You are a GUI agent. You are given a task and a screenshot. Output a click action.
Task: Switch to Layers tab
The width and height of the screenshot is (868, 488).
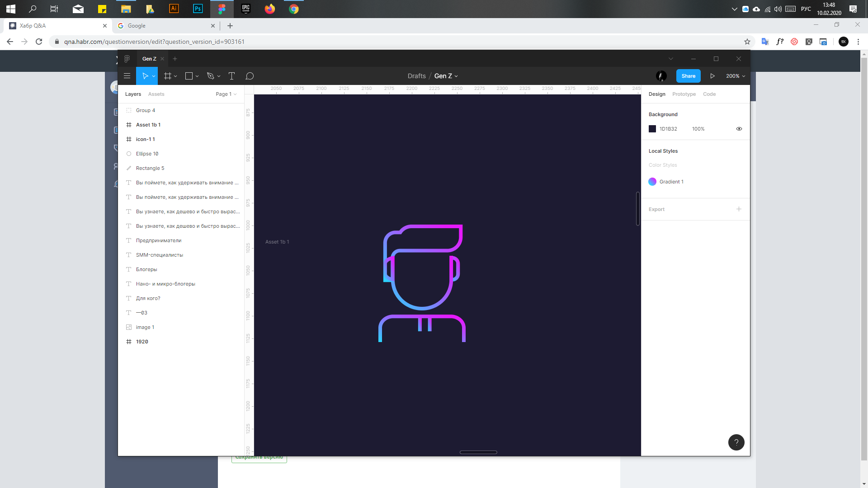coord(133,94)
